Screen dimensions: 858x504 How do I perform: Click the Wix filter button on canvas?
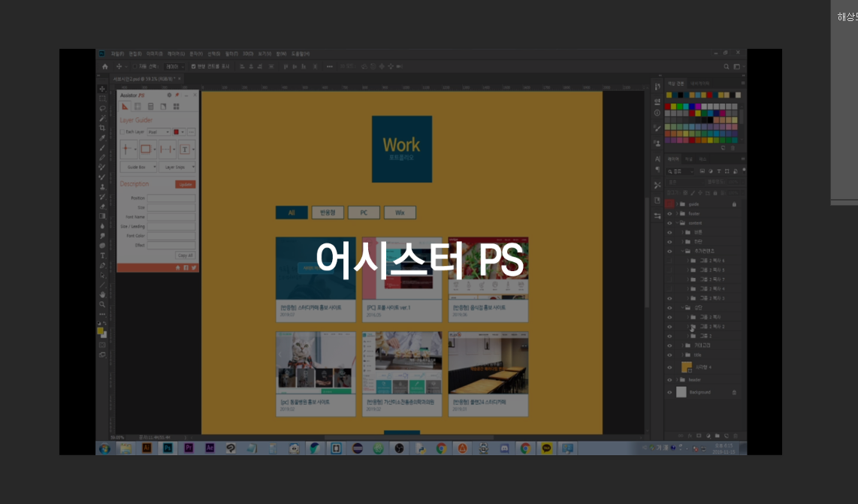400,213
